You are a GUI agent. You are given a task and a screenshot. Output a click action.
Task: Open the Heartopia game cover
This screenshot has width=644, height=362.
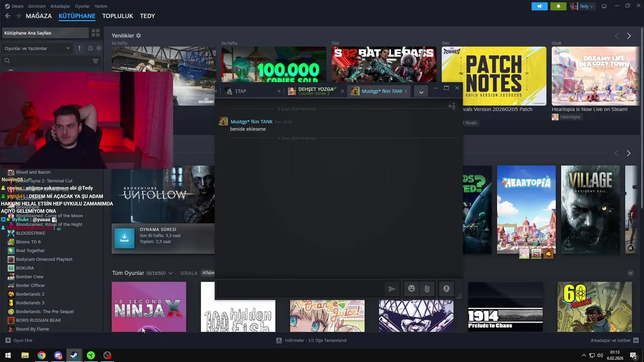pos(526,210)
